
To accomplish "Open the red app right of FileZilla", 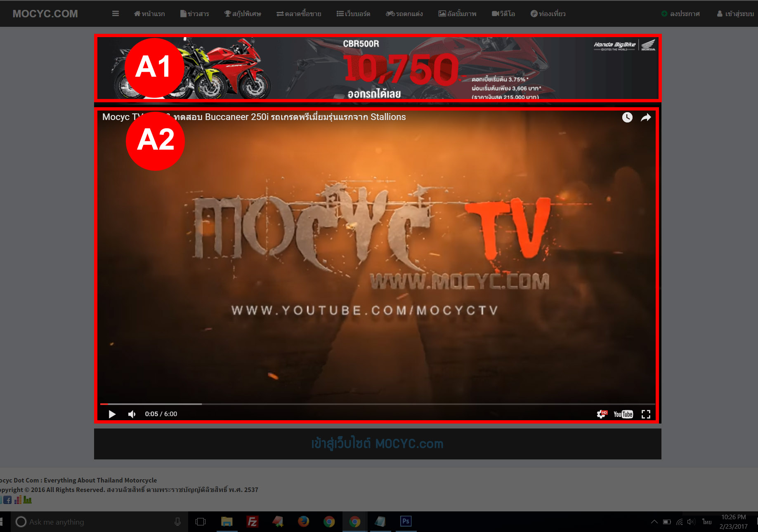I will 278,522.
